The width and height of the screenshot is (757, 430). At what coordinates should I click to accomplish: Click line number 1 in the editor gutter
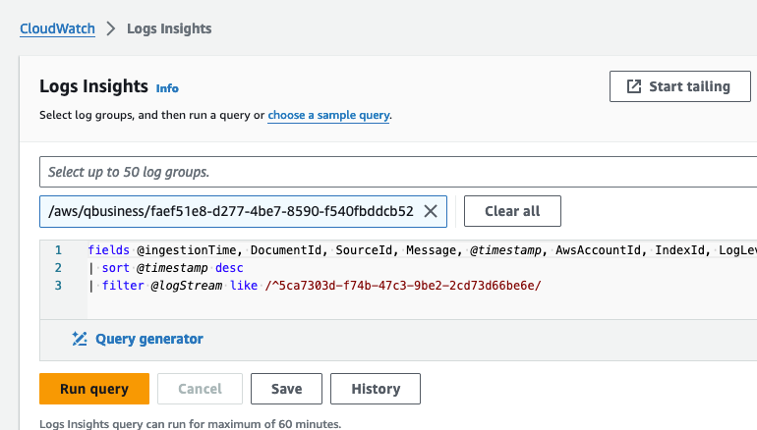click(x=58, y=250)
